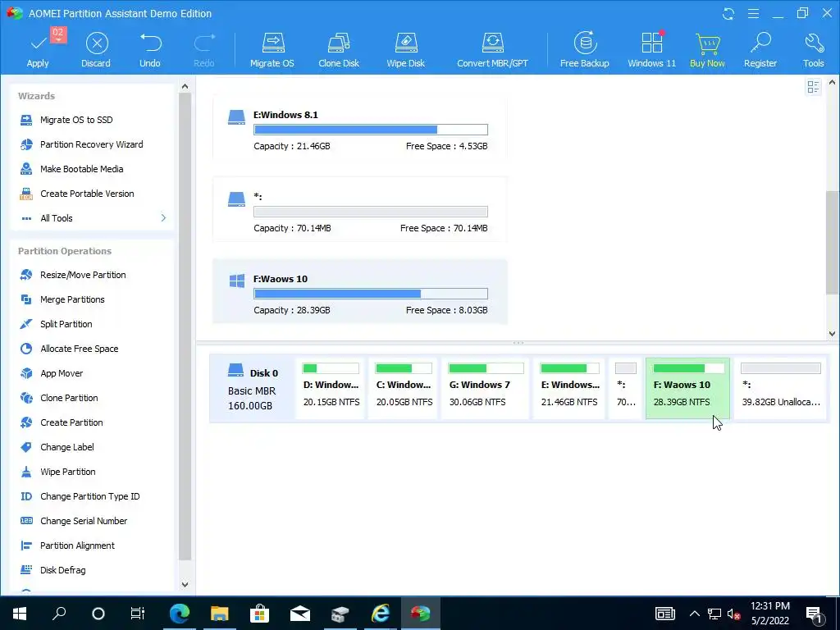Open Microsoft Edge from taskbar

coord(180,613)
